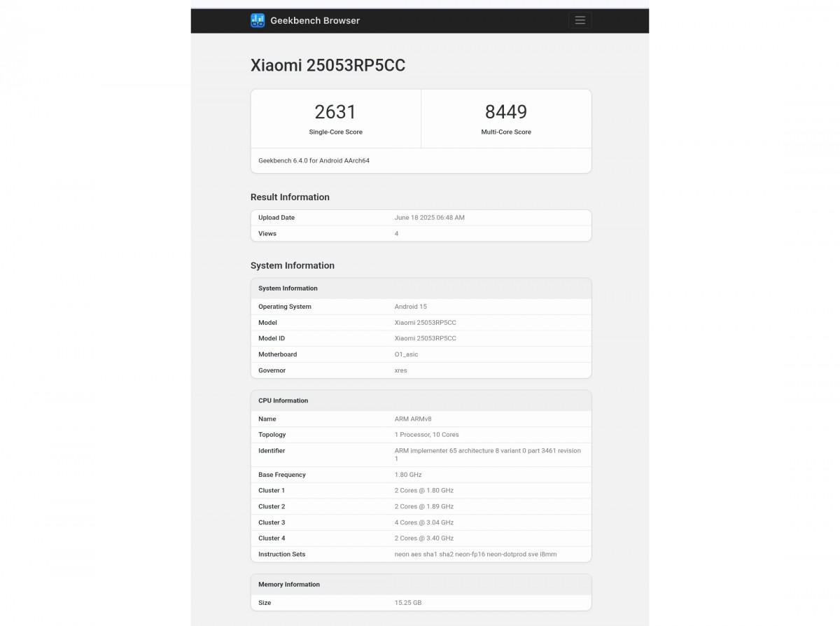Select the upload date June 18 2025
The height and width of the screenshot is (626, 840).
coord(429,218)
